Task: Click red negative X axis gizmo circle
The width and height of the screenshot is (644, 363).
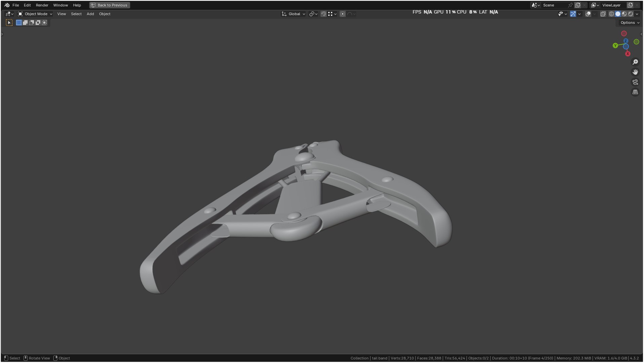Action: [624, 34]
